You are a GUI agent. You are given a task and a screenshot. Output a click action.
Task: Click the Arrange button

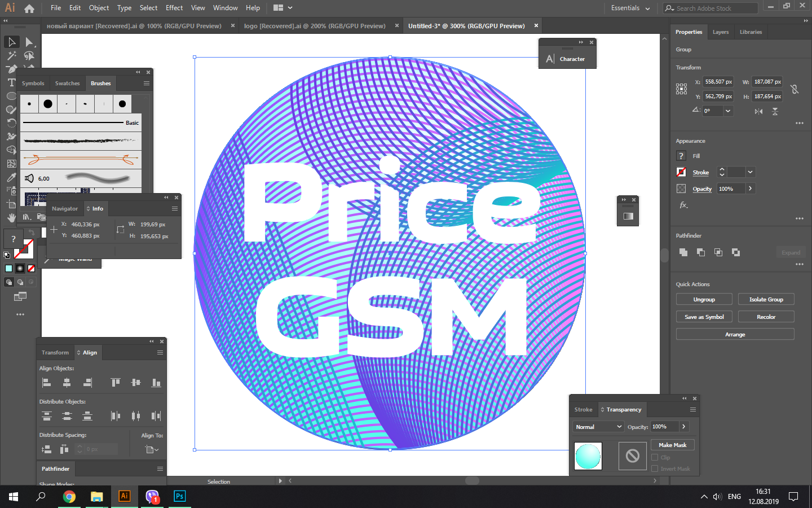point(735,335)
